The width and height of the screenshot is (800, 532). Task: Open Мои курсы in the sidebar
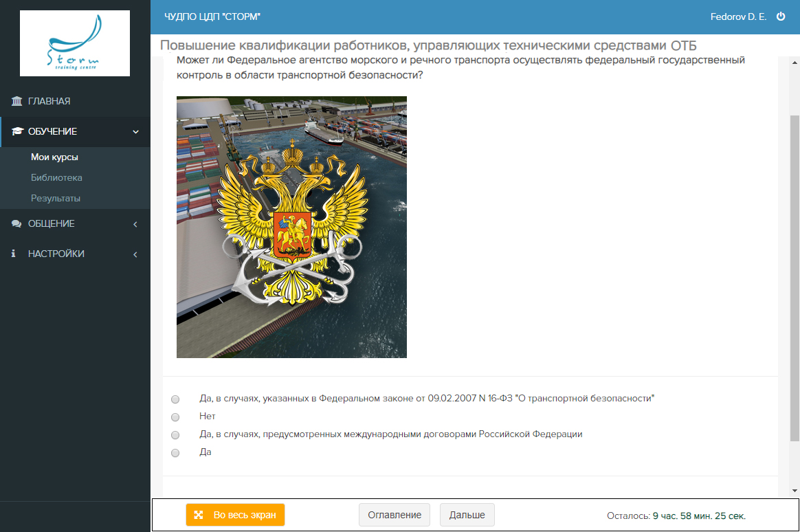pyautogui.click(x=54, y=157)
